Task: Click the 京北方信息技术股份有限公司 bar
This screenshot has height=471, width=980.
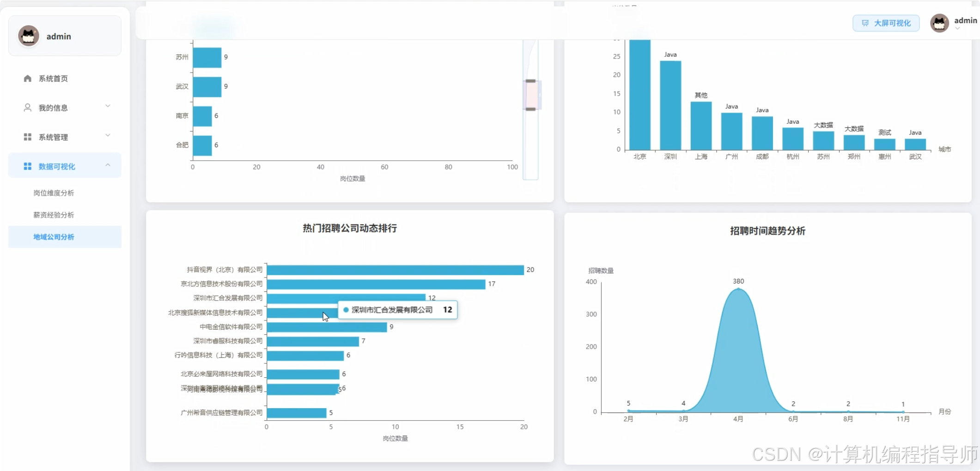Action: [x=376, y=284]
